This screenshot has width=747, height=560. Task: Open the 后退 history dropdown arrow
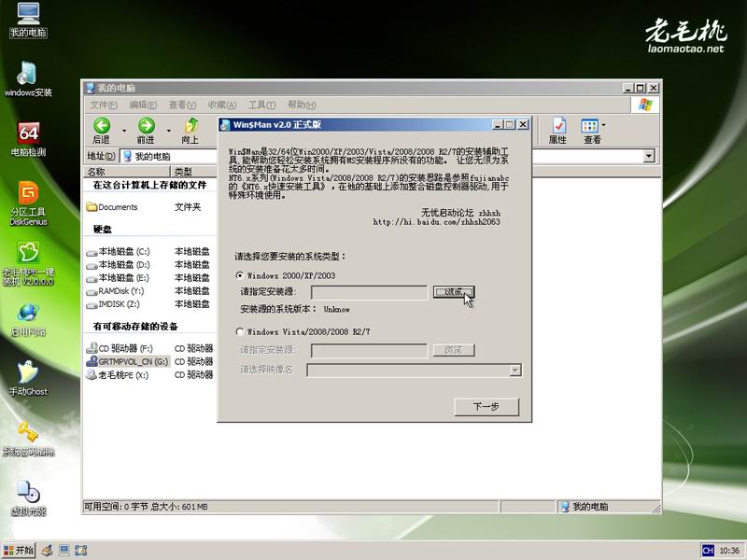(x=124, y=131)
